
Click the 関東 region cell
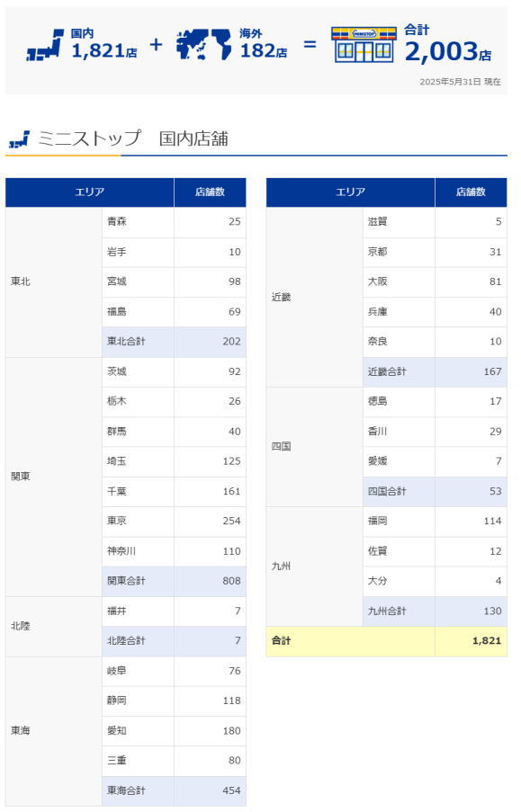click(53, 477)
